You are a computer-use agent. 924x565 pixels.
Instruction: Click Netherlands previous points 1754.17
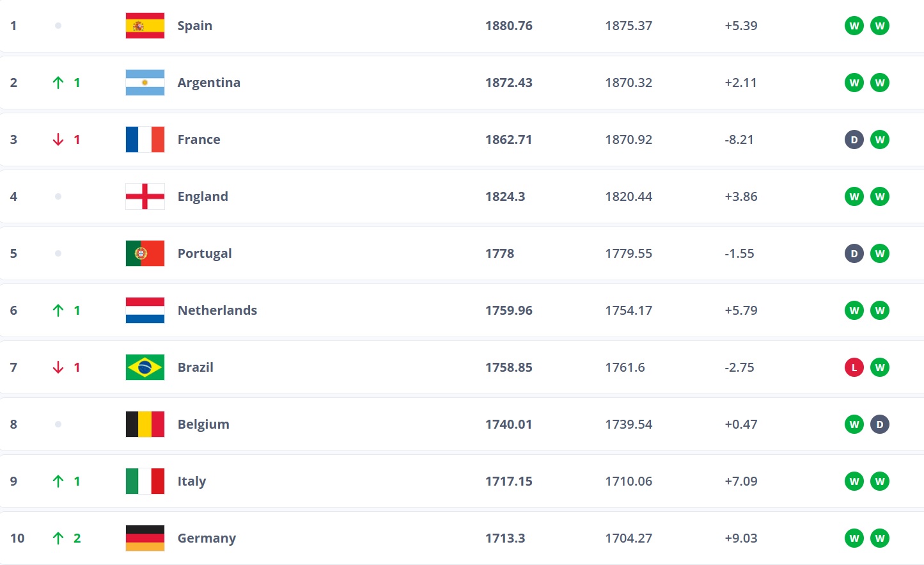pyautogui.click(x=629, y=310)
